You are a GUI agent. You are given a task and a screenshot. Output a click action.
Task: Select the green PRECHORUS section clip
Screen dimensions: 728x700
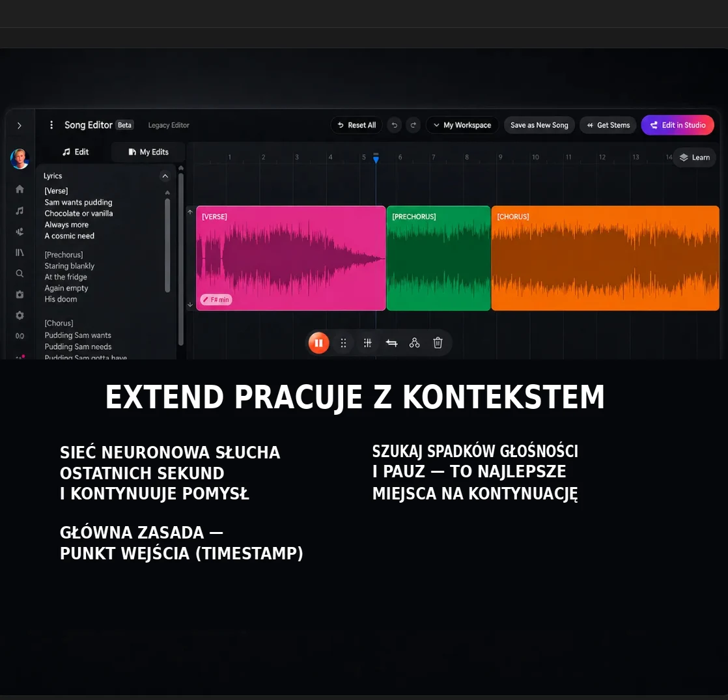438,258
